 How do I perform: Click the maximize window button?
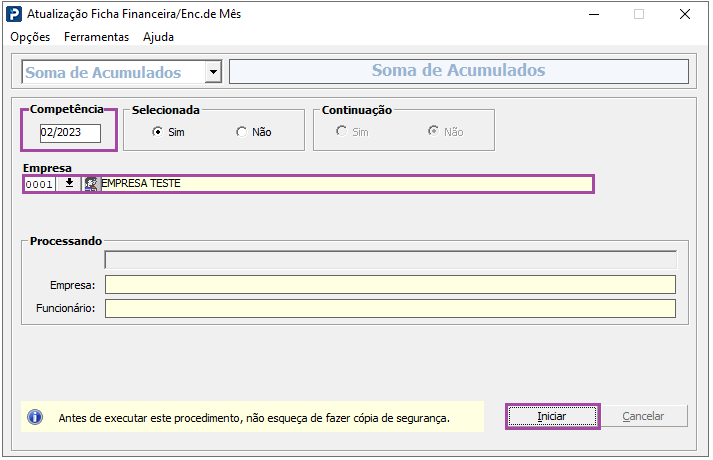(639, 14)
